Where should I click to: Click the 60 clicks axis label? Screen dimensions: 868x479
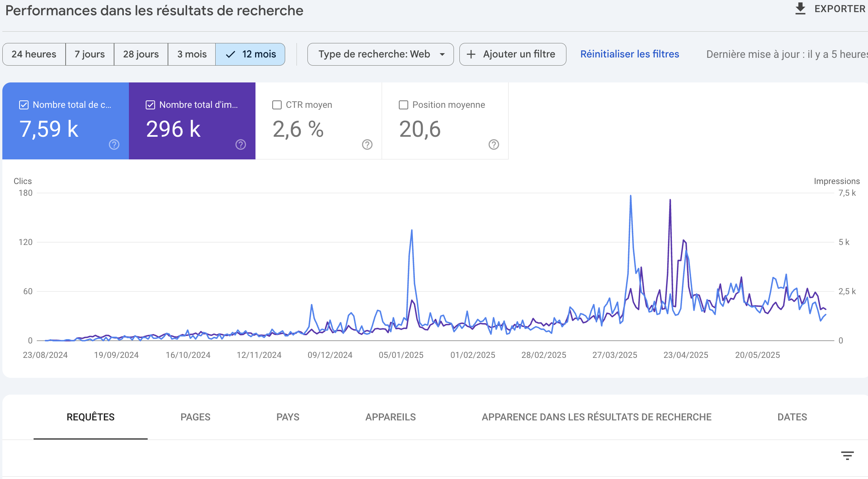click(x=28, y=291)
